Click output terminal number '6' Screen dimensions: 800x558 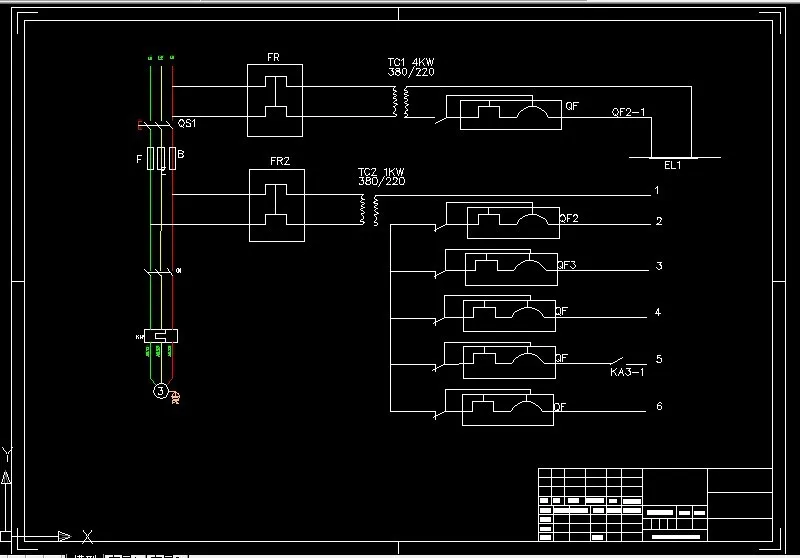(659, 407)
